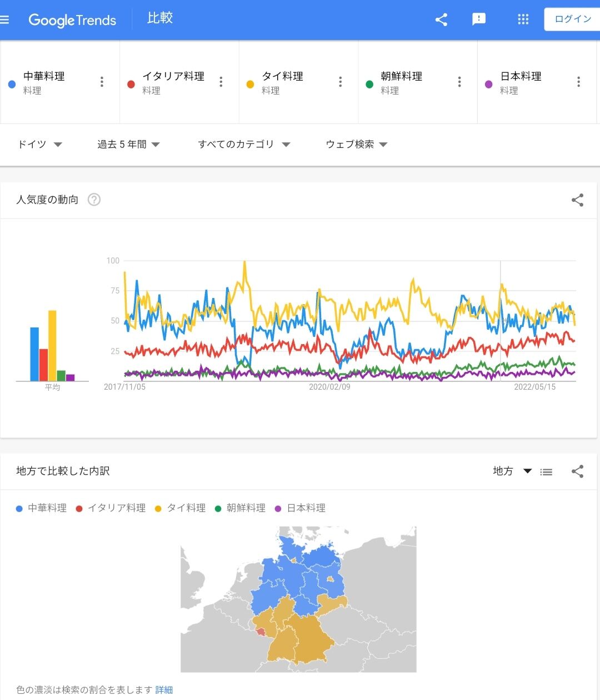600x700 pixels.
Task: Click purple 日本料理 dot in map legend
Action: [x=278, y=509]
